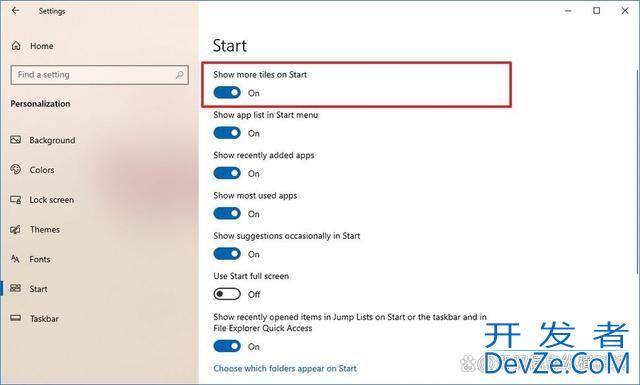Toggle Show more tiles on Start
Viewport: 640px width, 385px height.
pyautogui.click(x=227, y=93)
